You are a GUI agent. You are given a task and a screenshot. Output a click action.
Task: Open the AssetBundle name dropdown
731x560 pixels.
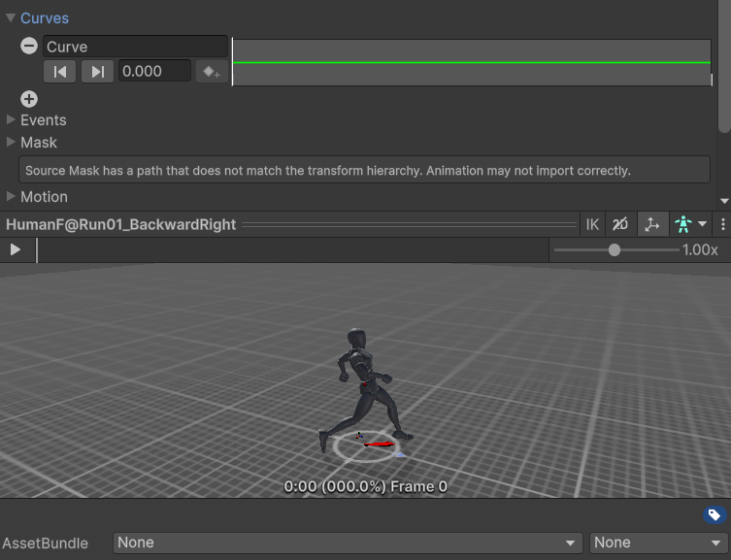click(347, 543)
